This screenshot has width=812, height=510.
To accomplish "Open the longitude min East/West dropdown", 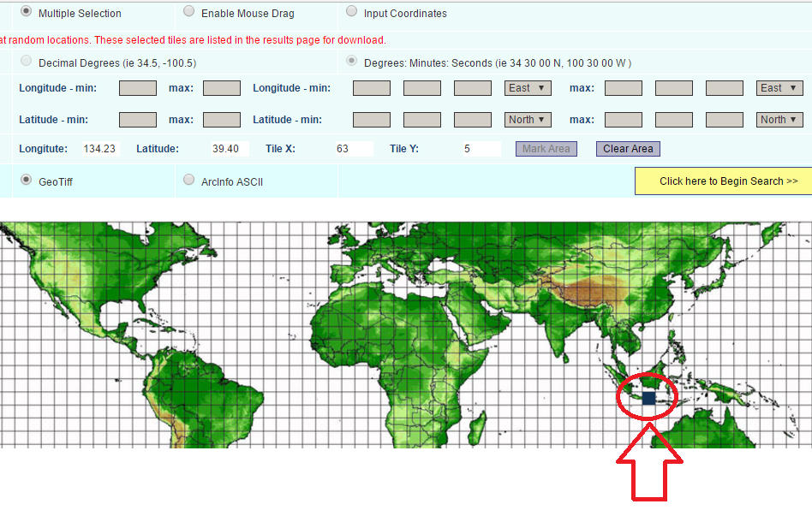I will point(527,87).
